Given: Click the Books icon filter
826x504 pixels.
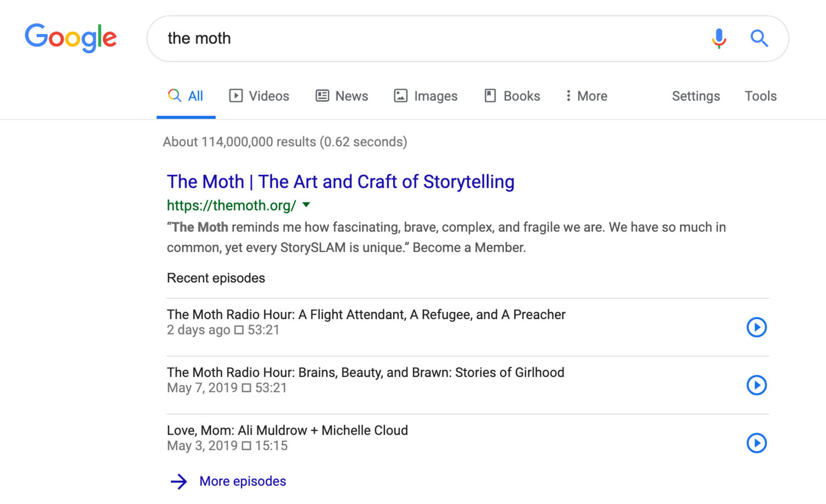Looking at the screenshot, I should 490,95.
